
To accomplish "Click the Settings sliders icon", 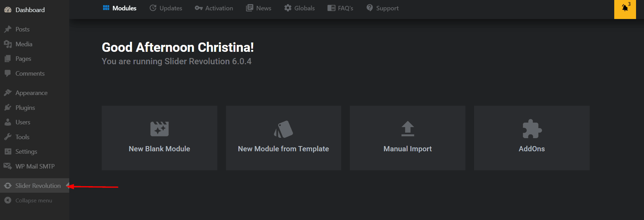I will tap(8, 152).
